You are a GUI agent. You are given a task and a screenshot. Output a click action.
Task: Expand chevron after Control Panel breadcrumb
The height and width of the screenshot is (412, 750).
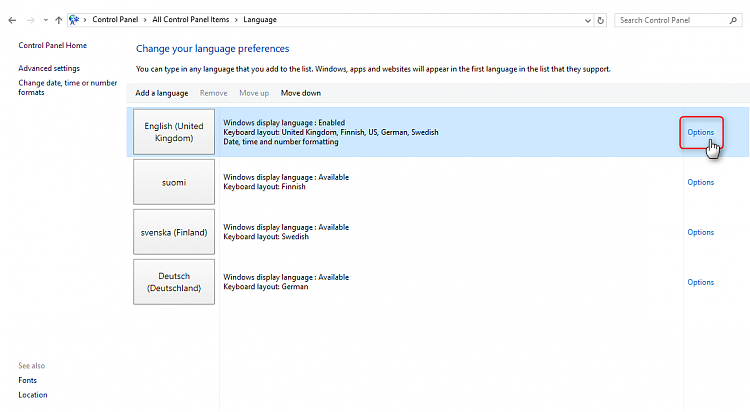pos(145,20)
